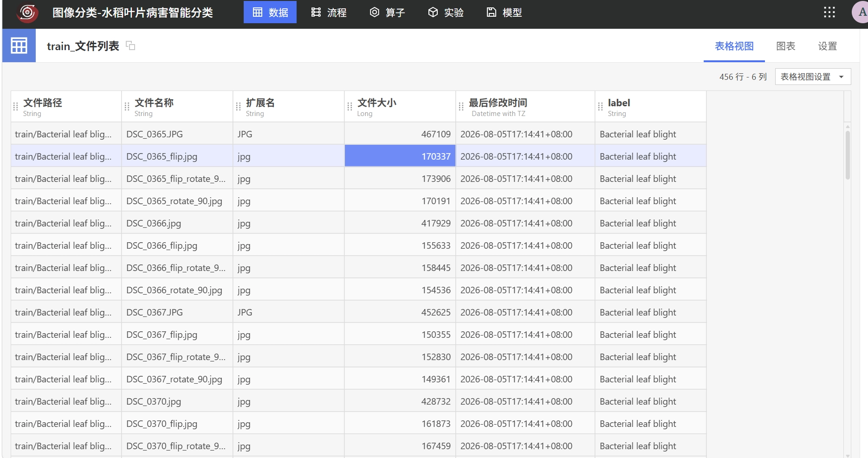Select the cell DSC_0370.jpg

177,401
